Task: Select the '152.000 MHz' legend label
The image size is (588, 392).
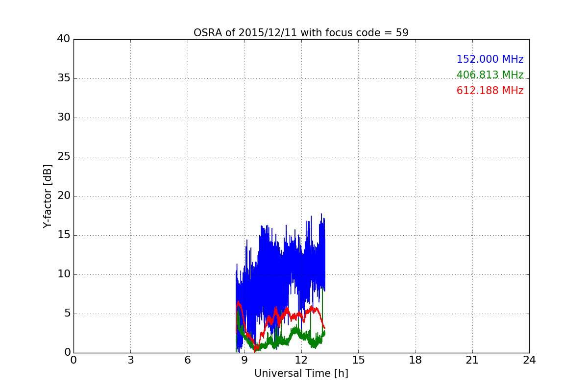Action: 490,59
